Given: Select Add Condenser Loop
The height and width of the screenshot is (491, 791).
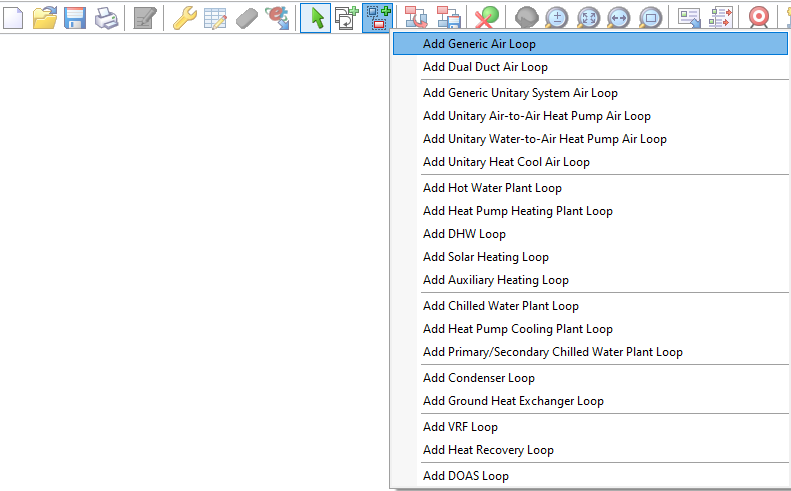Looking at the screenshot, I should 478,378.
